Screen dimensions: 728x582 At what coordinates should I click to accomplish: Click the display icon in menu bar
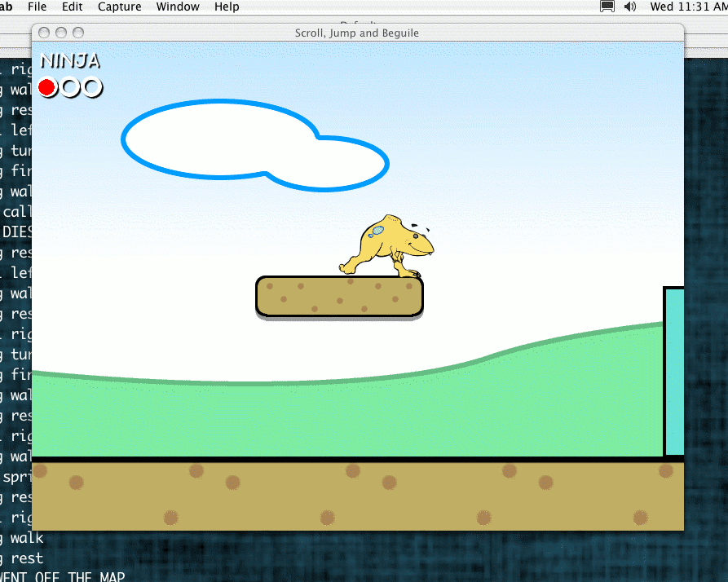point(607,7)
